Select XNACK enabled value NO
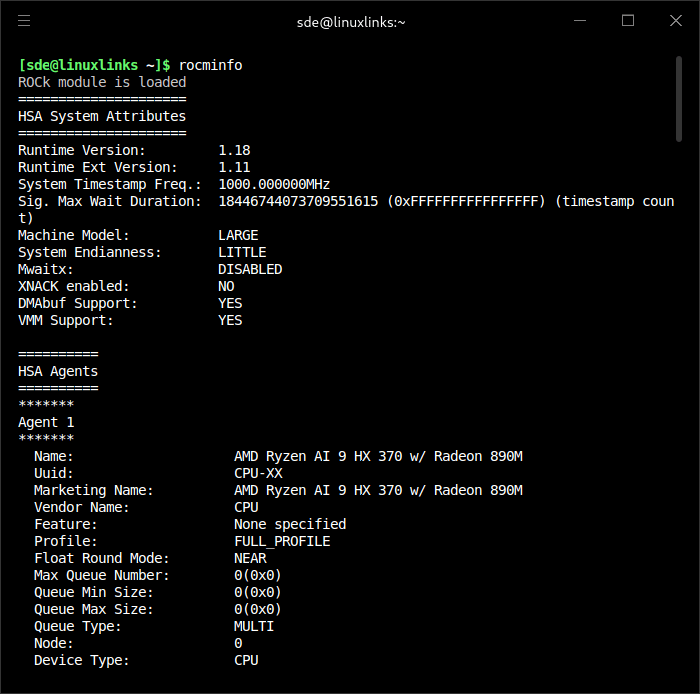 click(x=226, y=286)
